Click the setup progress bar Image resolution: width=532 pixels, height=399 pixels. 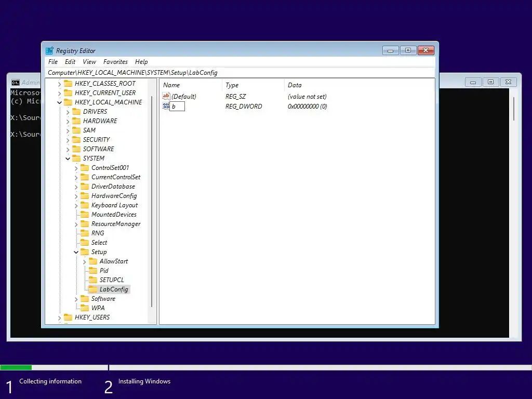(x=266, y=367)
